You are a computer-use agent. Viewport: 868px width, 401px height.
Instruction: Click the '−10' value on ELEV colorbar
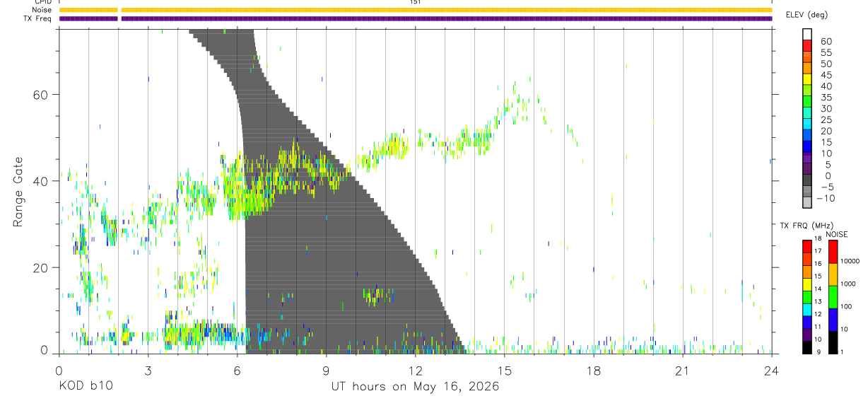tap(825, 199)
